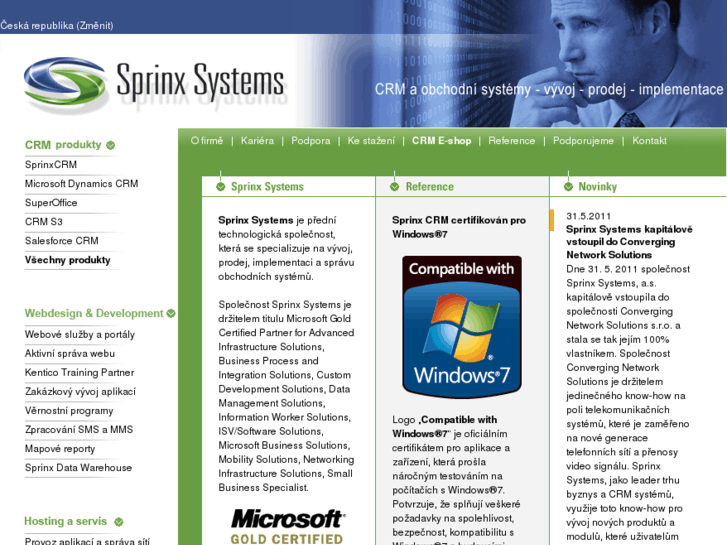Screen dimensions: 727x545
Task: Click the Reference column heading in content area
Action: [x=430, y=187]
